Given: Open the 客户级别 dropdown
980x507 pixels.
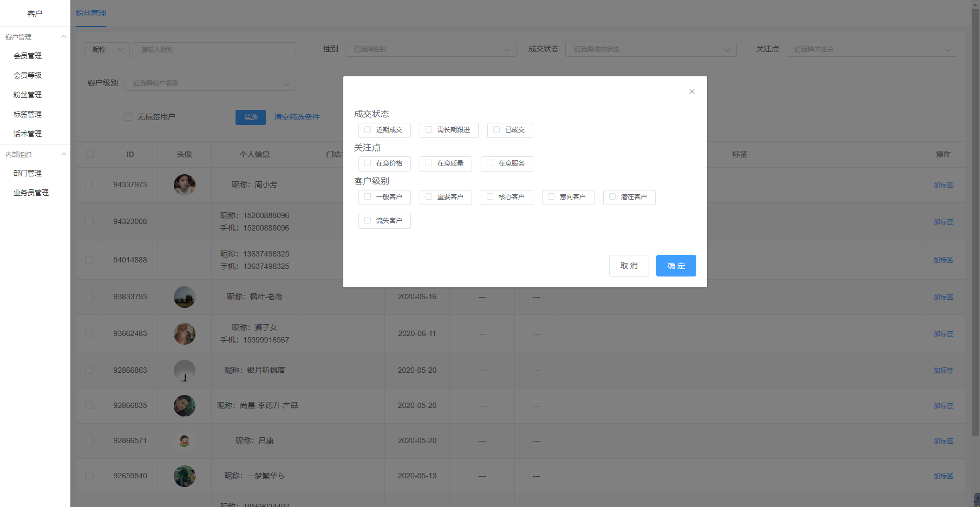Looking at the screenshot, I should click(x=210, y=83).
